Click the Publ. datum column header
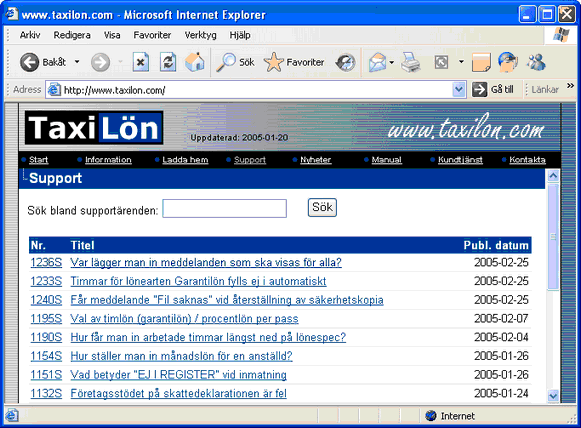This screenshot has width=581, height=428. click(496, 245)
